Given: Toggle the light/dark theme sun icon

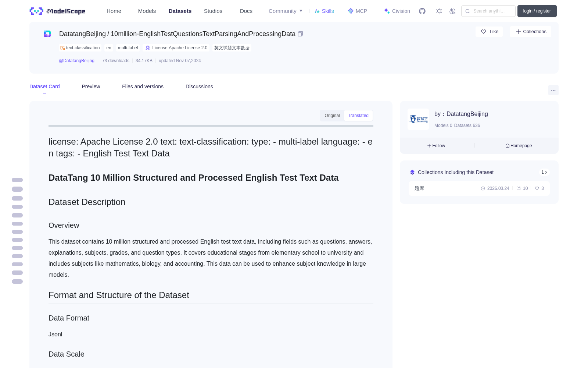Looking at the screenshot, I should 439,11.
